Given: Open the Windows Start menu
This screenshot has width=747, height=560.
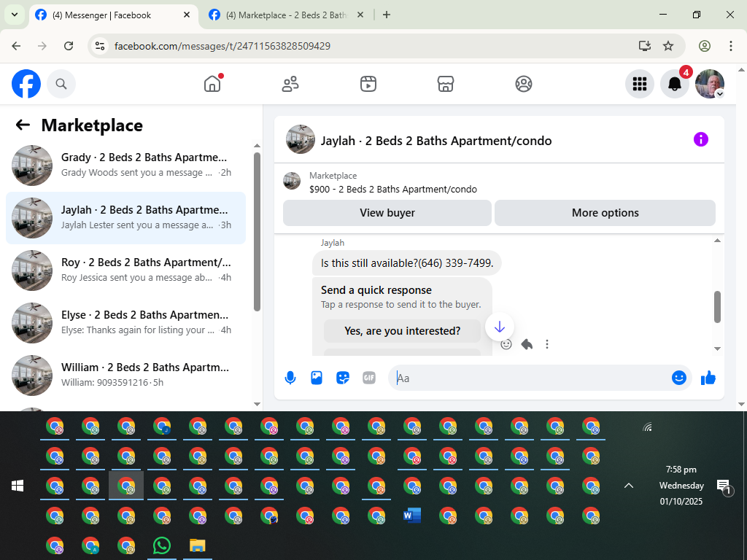Looking at the screenshot, I should click(x=18, y=486).
